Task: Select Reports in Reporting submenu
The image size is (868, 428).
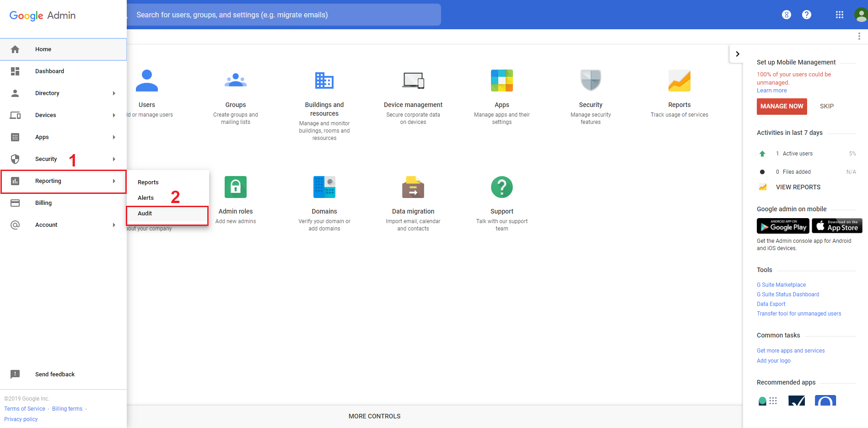Action: click(167, 182)
